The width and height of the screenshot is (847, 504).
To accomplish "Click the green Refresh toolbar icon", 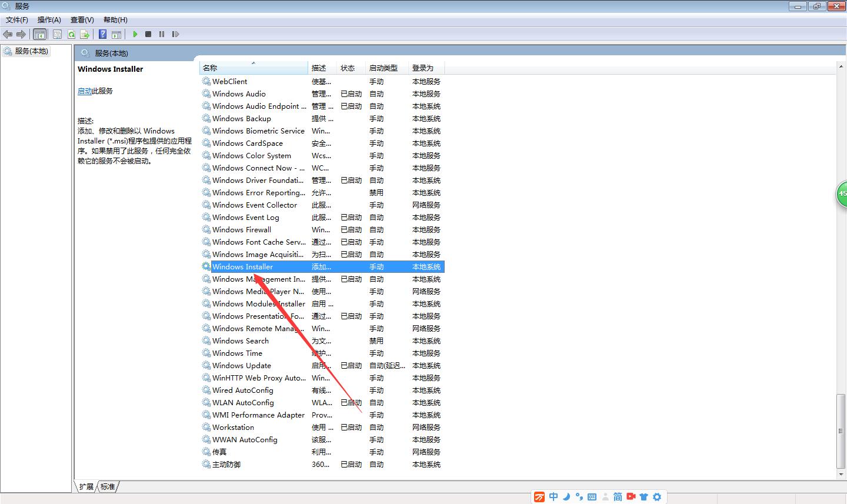I will tap(71, 34).
